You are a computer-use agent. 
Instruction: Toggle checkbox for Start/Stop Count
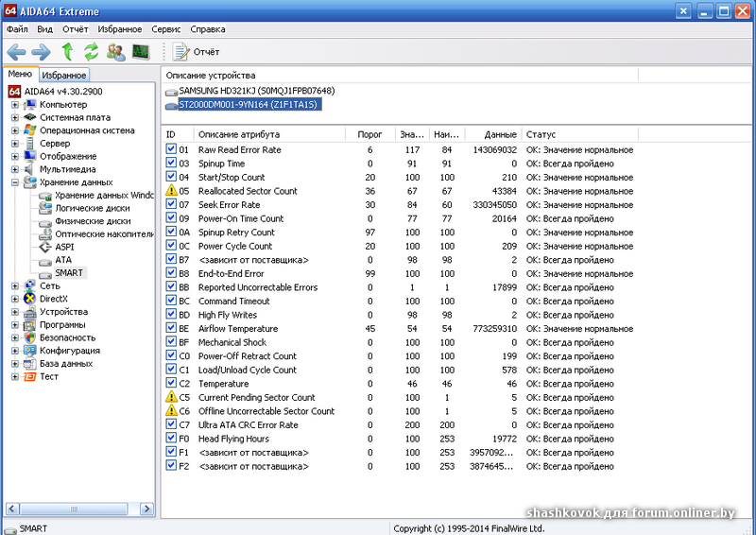(x=171, y=177)
